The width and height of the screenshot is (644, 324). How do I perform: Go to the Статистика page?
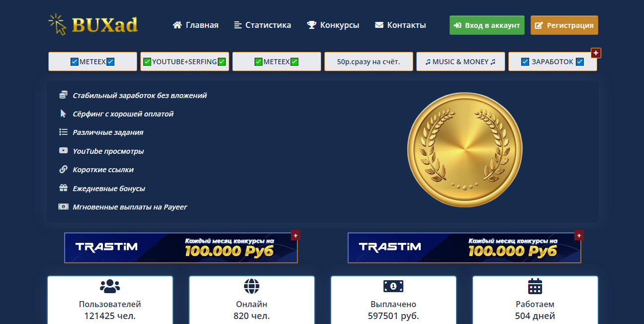point(263,25)
